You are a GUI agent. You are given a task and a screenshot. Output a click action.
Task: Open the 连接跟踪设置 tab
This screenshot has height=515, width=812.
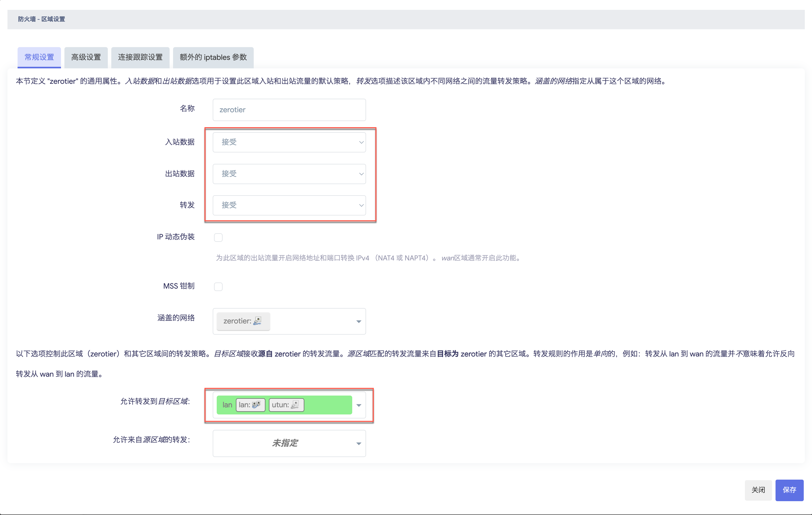[x=140, y=57]
